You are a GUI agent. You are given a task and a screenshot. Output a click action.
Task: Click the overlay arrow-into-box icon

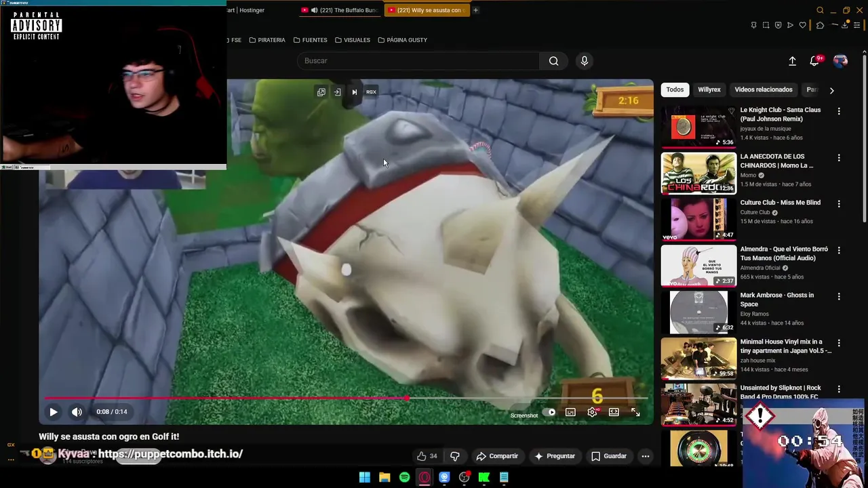click(337, 92)
